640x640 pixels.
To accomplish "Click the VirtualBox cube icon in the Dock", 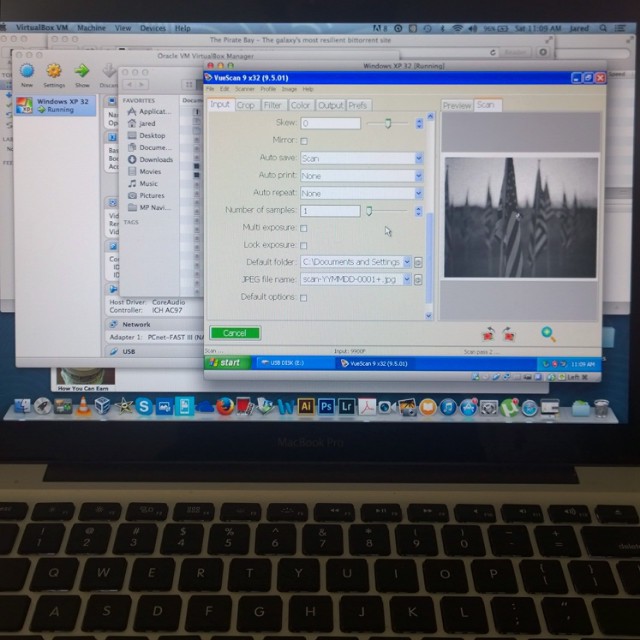I will tap(102, 406).
